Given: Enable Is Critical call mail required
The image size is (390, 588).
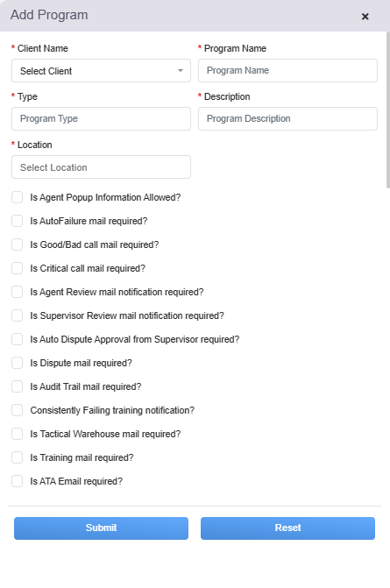Looking at the screenshot, I should click(18, 268).
